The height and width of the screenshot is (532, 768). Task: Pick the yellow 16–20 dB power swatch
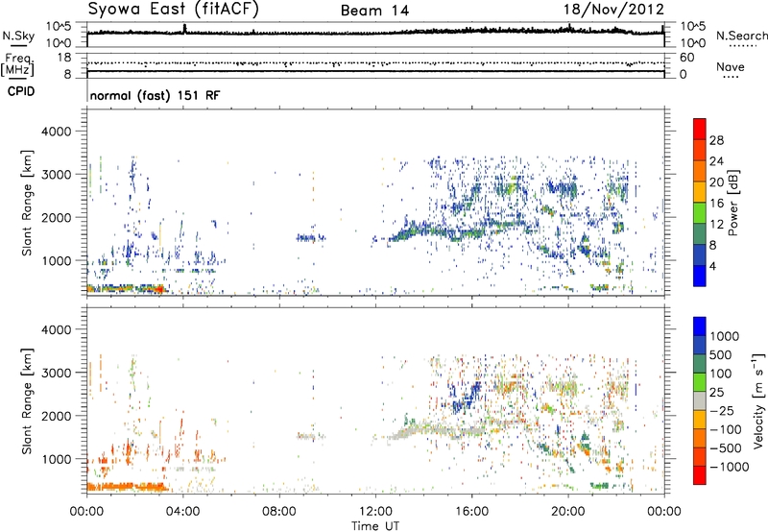[x=700, y=192]
